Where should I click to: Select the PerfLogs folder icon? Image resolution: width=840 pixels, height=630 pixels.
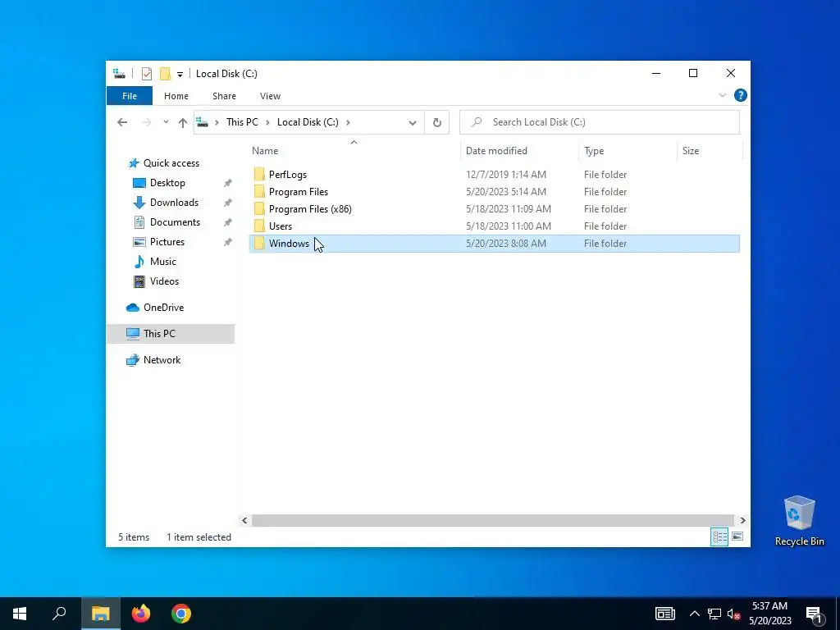tap(259, 174)
